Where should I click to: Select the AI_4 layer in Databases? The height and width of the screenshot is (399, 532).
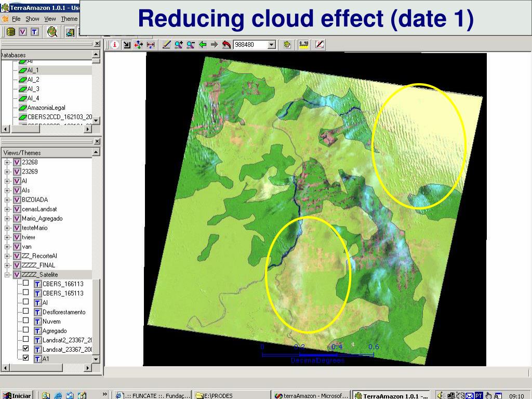pos(33,98)
